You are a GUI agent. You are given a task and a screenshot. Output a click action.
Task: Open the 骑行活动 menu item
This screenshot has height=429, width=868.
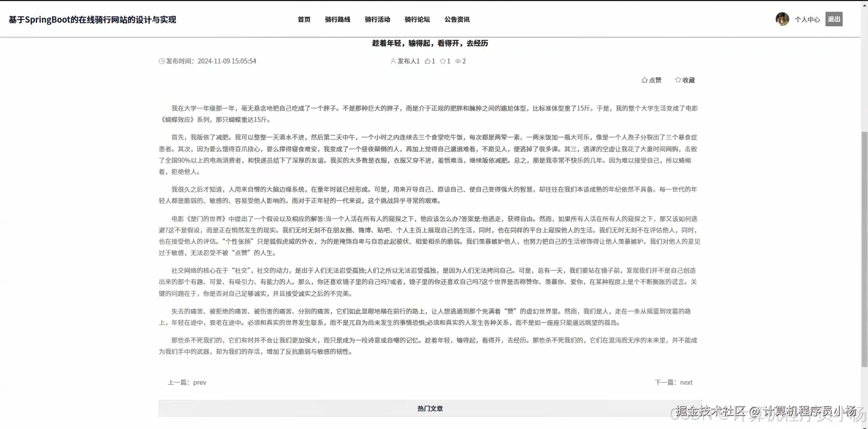[x=377, y=19]
